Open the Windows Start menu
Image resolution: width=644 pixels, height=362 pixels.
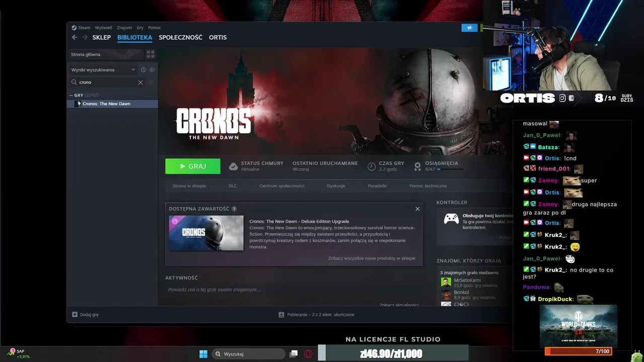203,354
